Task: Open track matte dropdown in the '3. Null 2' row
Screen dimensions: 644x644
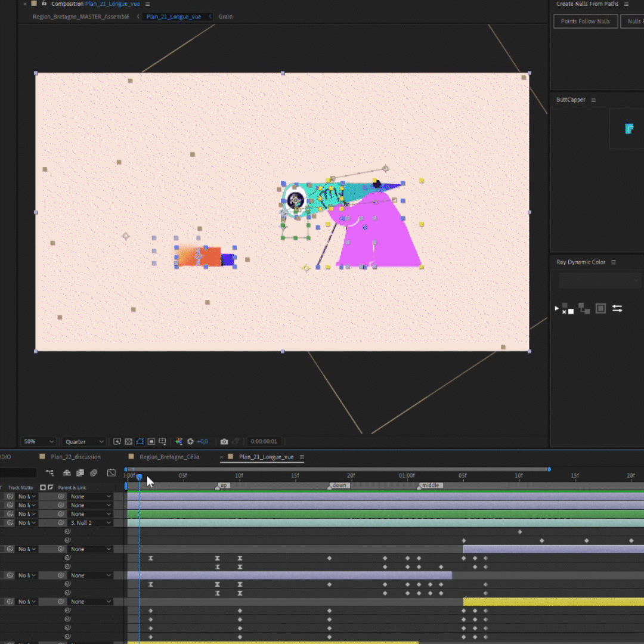Action: click(27, 523)
